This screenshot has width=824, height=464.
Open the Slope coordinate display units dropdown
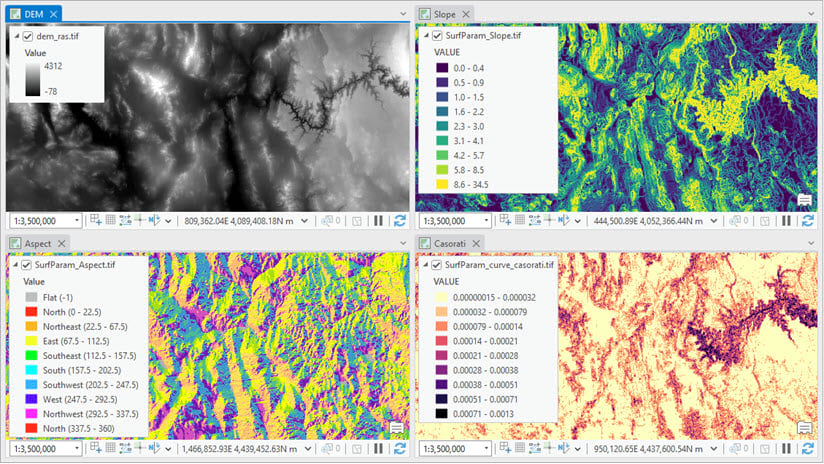point(714,221)
